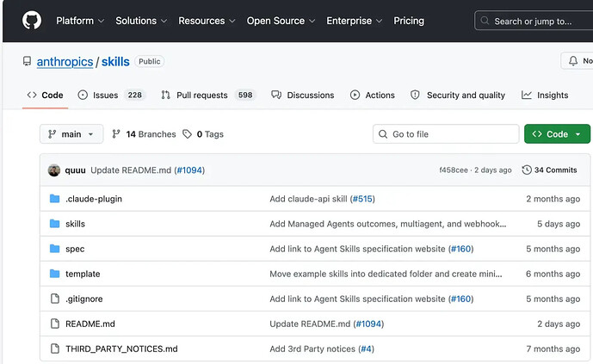Click the template folder icon
This screenshot has width=593, height=364.
coord(55,274)
